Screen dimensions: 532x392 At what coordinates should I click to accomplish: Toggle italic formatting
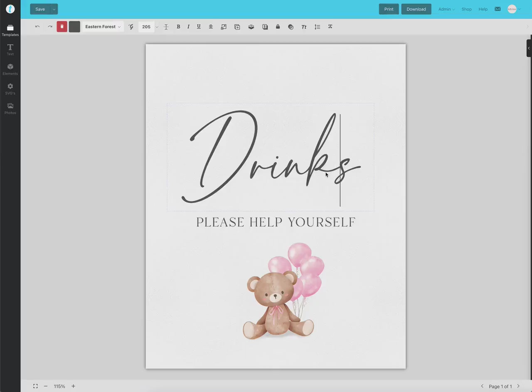188,27
